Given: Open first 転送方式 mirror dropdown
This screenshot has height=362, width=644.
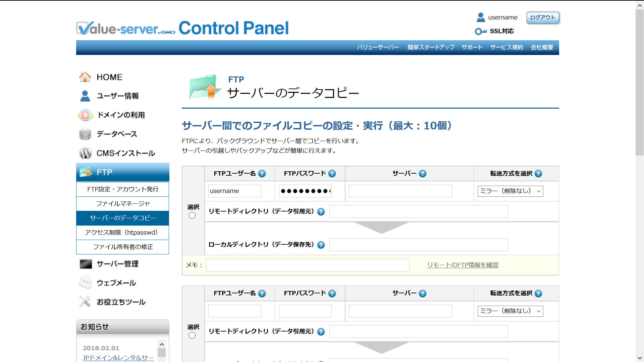Looking at the screenshot, I should (510, 191).
